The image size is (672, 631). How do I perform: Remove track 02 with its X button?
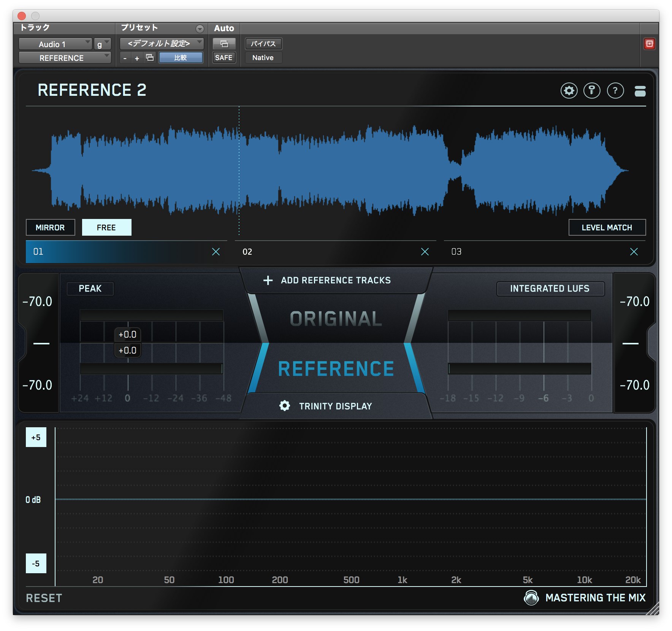(425, 251)
